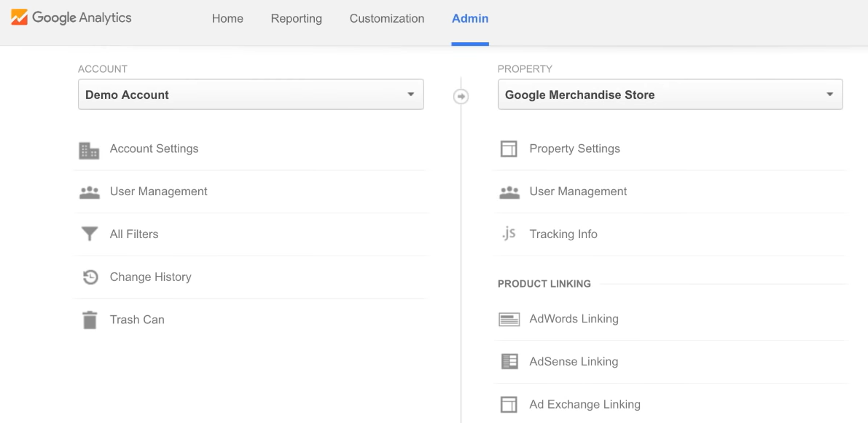Click the PRODUCT LINKING section heading

click(x=544, y=284)
